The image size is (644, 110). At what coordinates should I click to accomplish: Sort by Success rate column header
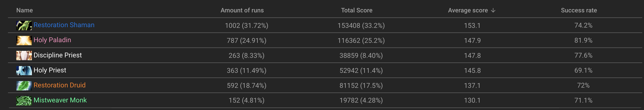click(579, 10)
